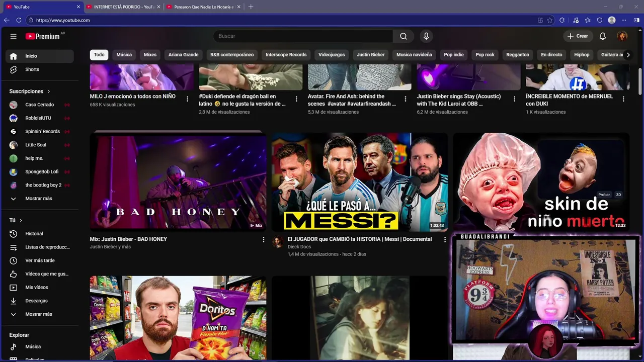Image resolution: width=644 pixels, height=362 pixels.
Task: Open options for MILO J video
Action: pos(188,99)
